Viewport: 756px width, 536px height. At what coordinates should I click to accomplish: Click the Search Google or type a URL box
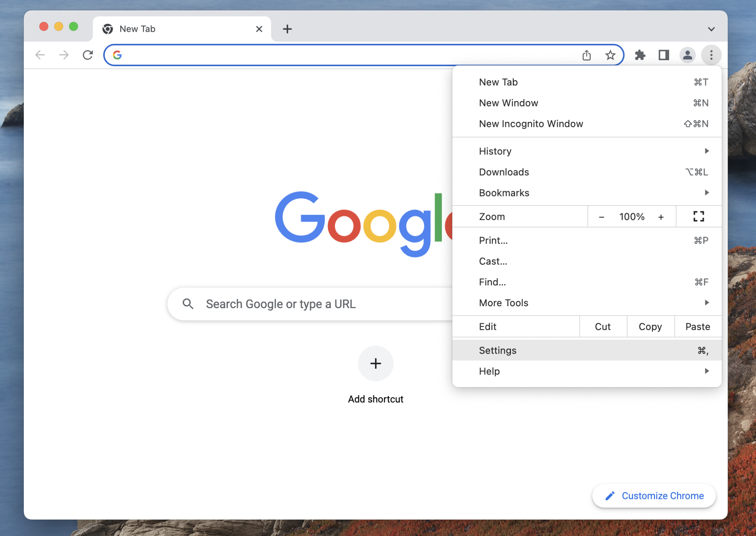click(310, 304)
